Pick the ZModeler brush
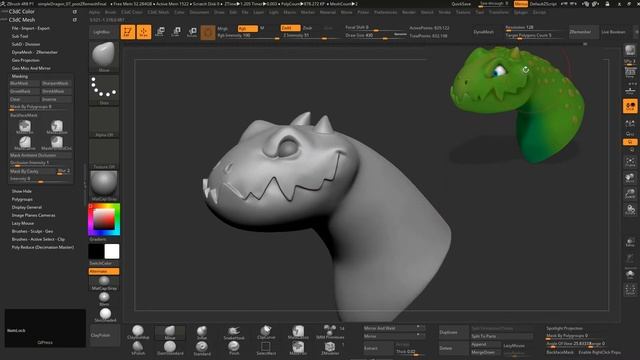The image size is (640, 360). pos(330,348)
